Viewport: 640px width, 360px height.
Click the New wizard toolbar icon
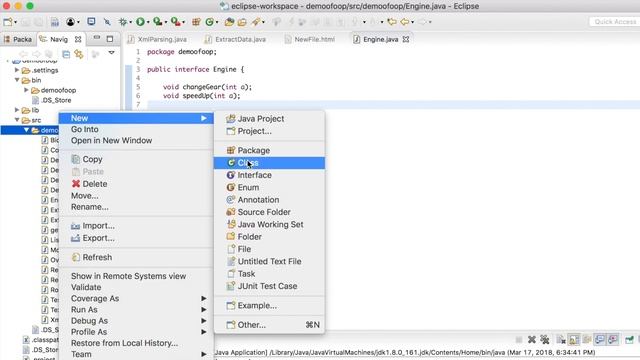(7, 22)
